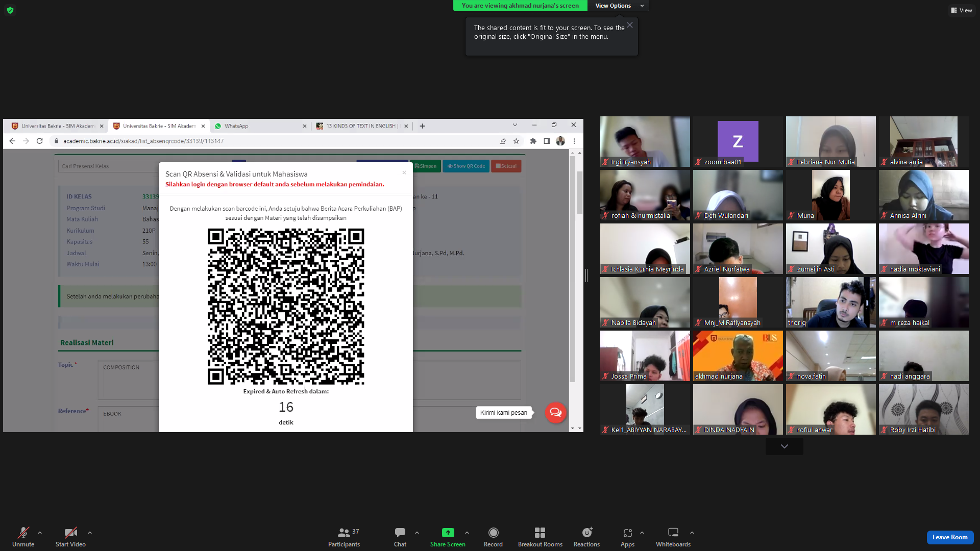Expand Apps options arrow

coord(642,533)
